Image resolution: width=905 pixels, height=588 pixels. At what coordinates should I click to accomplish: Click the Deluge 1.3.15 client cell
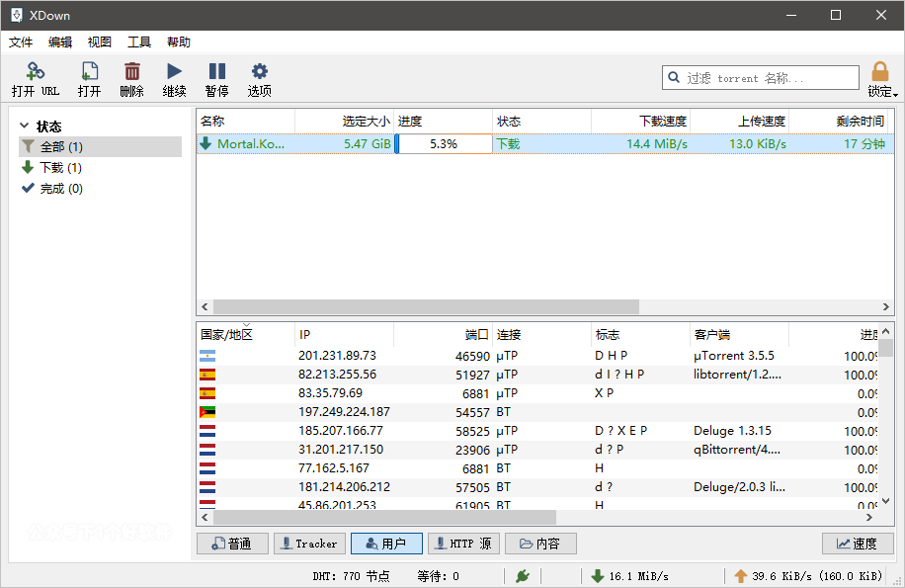click(x=732, y=431)
